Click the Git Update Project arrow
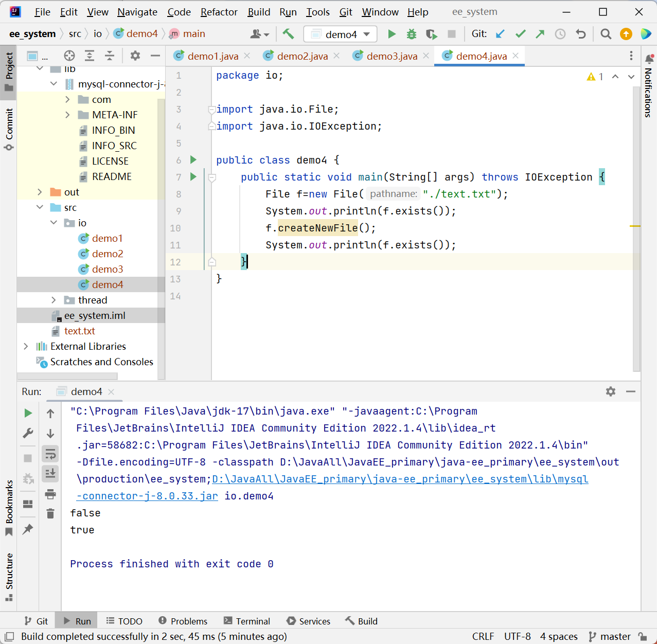The width and height of the screenshot is (657, 644). click(500, 34)
